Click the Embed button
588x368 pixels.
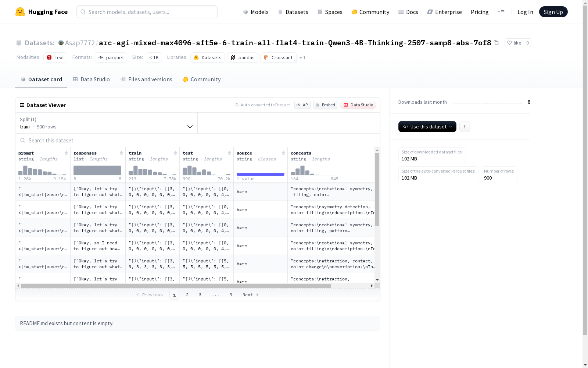pyautogui.click(x=325, y=105)
